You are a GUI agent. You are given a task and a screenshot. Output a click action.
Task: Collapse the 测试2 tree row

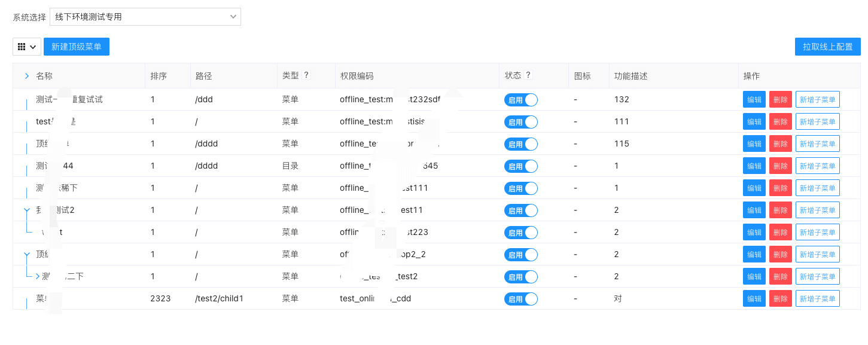(x=26, y=210)
